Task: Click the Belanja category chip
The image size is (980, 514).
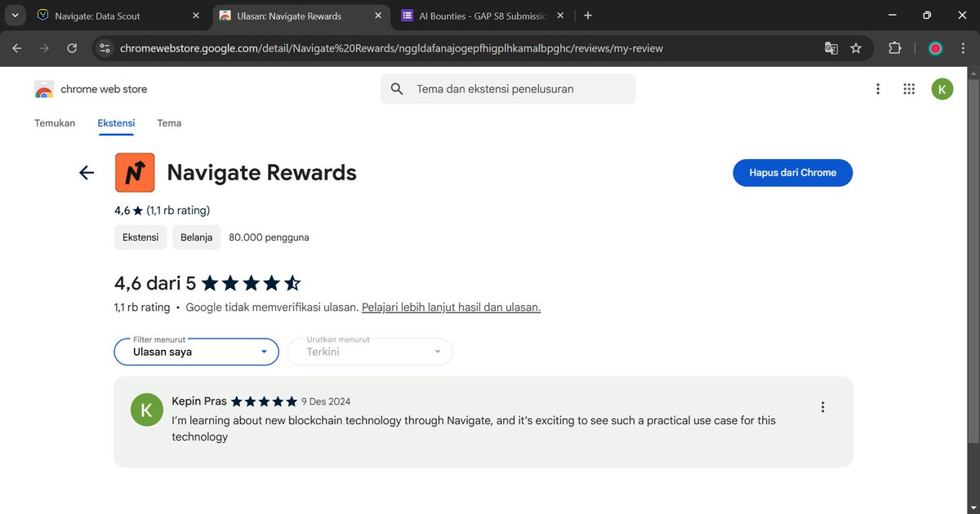Action: point(197,237)
